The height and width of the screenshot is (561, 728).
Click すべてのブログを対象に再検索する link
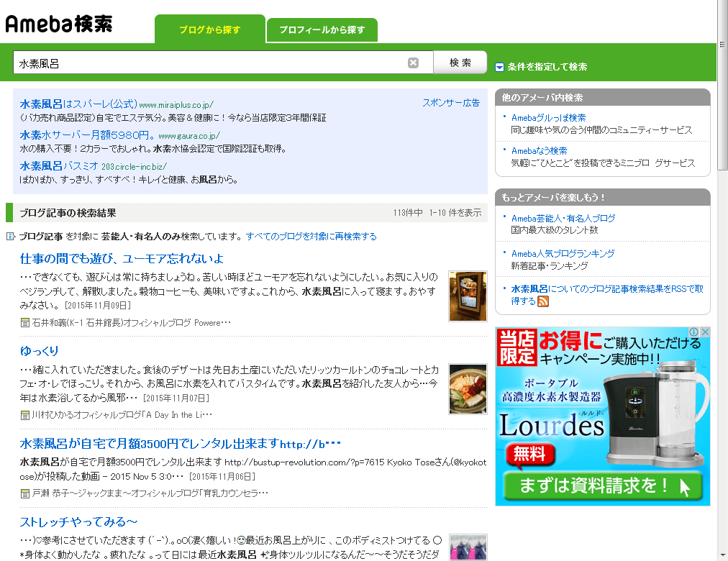point(311,237)
